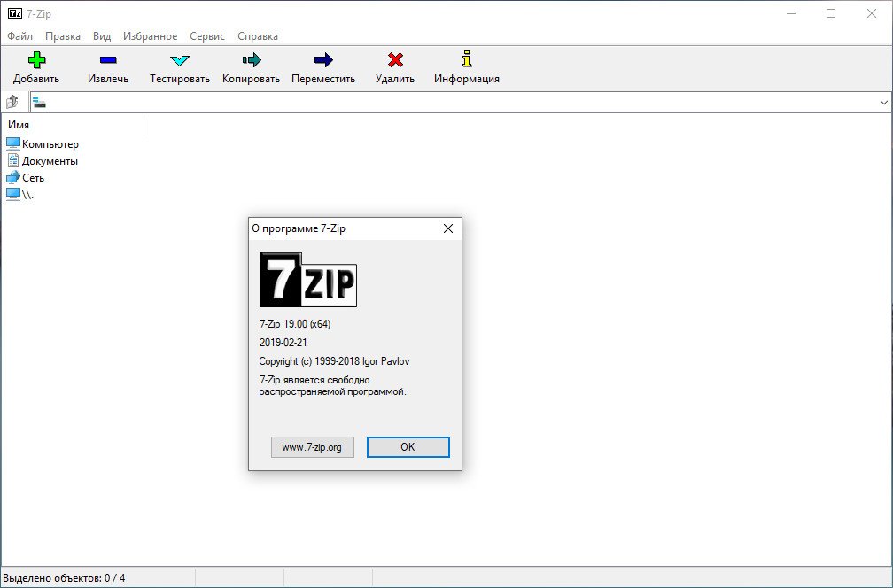Click the Copyright Igor Pavlov line

pyautogui.click(x=334, y=361)
